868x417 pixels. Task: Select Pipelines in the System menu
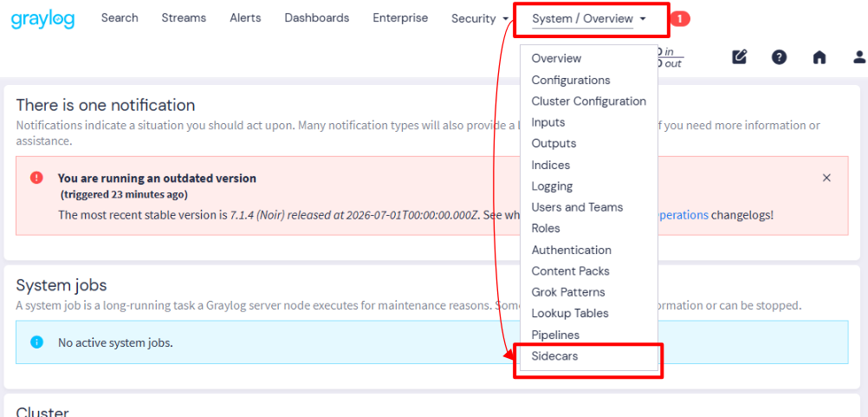[555, 335]
